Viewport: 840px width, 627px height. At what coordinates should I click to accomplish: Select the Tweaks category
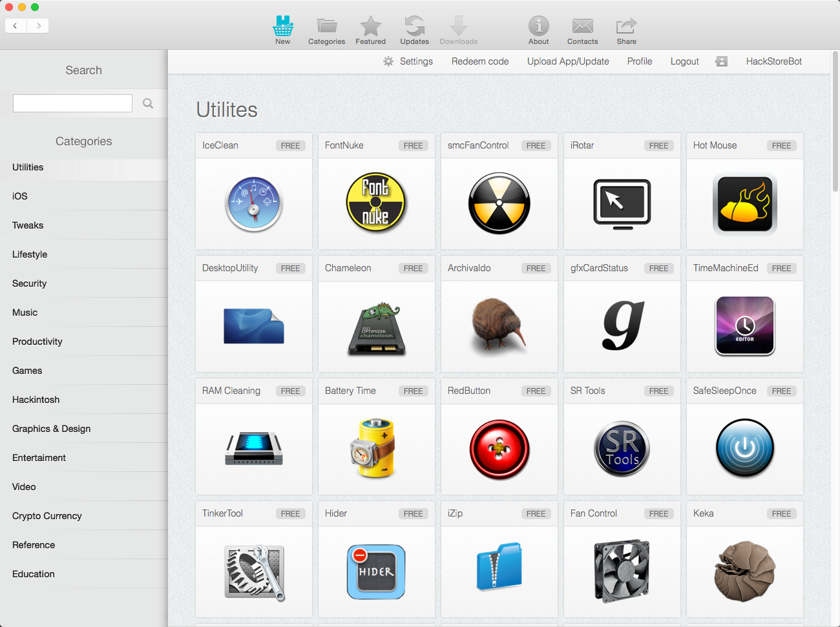84,225
